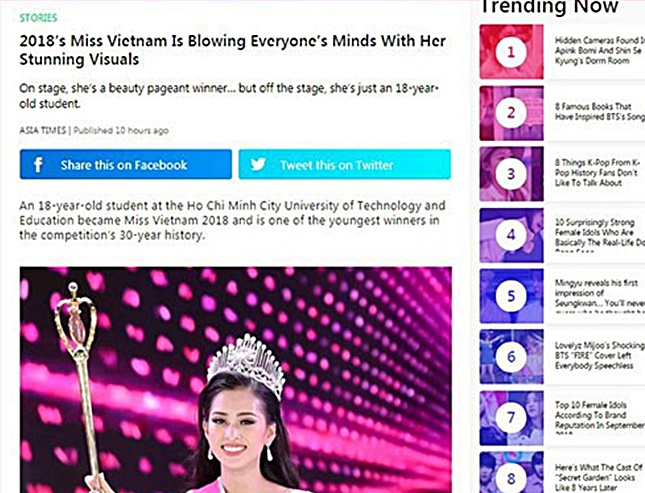Click the ASIA TIMES author link
Screen dimensions: 645x493
point(42,130)
